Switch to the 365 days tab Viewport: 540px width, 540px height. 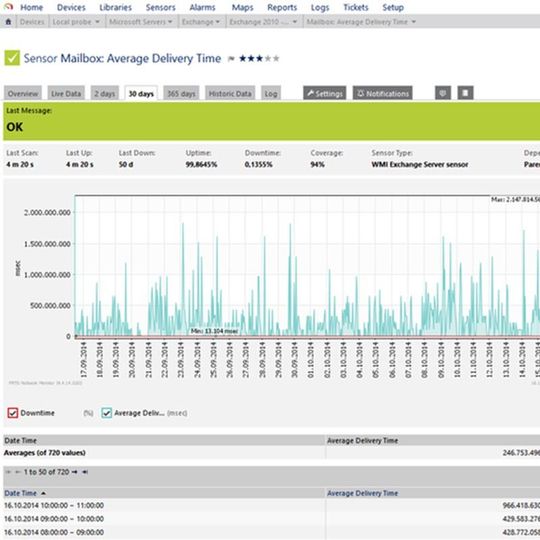181,93
